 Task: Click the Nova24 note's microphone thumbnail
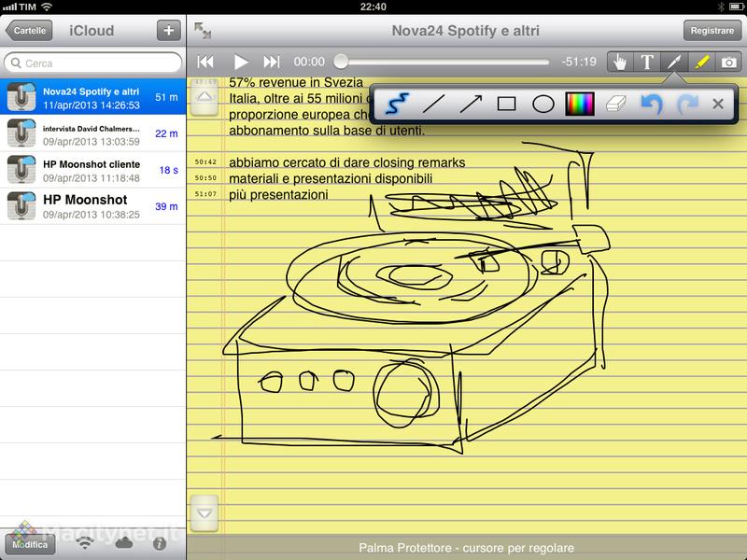21,97
